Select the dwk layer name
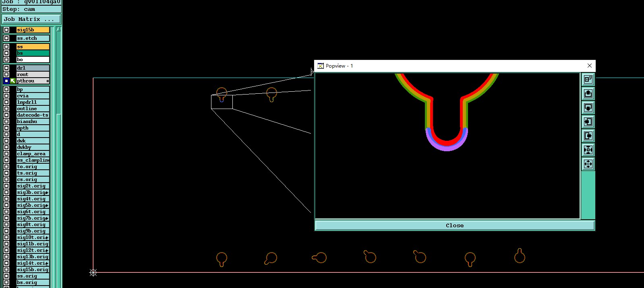Viewport: 644px width, 288px height. coord(33,141)
